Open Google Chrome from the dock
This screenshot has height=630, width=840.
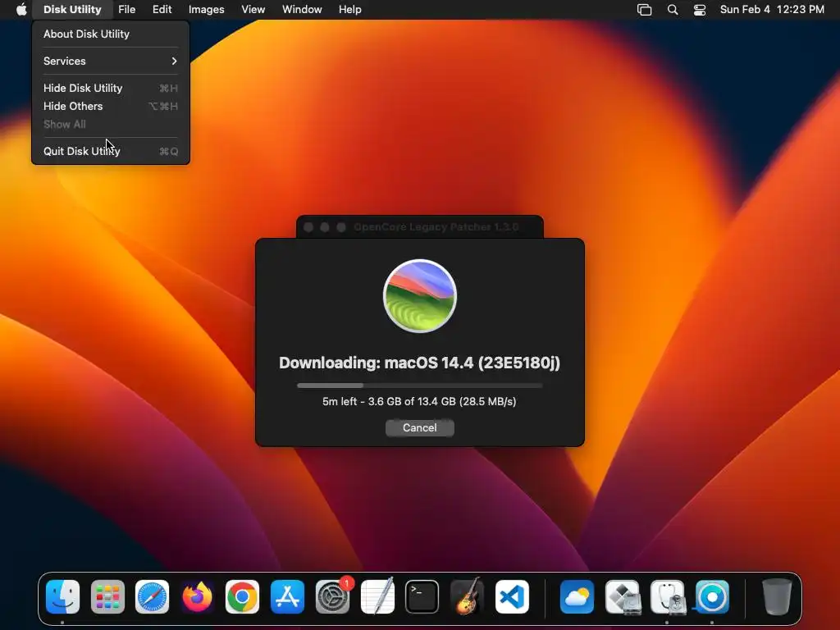pyautogui.click(x=242, y=596)
